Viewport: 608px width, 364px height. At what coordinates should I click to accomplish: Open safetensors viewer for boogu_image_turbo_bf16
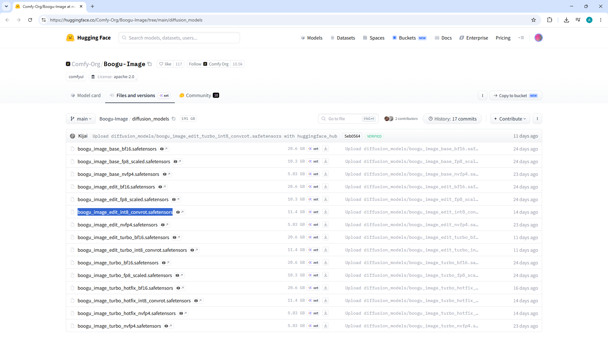(x=165, y=263)
